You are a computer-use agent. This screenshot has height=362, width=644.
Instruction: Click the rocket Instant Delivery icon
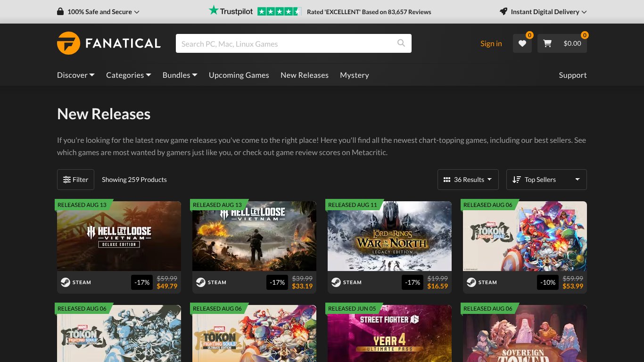504,12
